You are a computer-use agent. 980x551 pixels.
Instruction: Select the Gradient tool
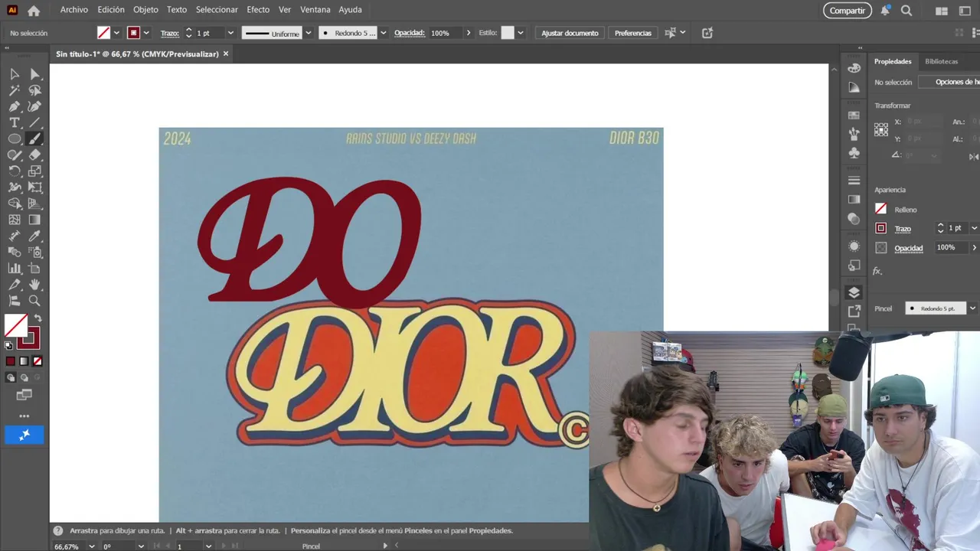[x=34, y=220]
